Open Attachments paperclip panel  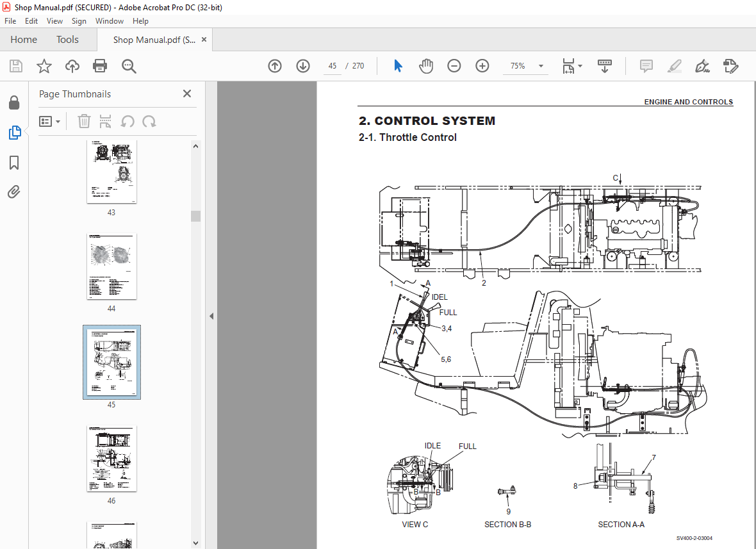[x=14, y=192]
